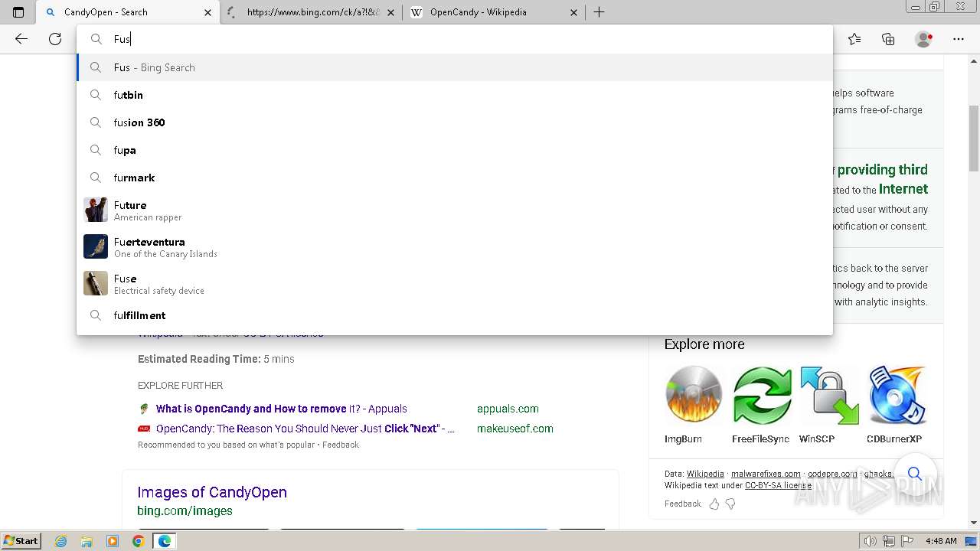Click the thumbs down feedback icon
The image size is (980, 551).
(x=730, y=504)
